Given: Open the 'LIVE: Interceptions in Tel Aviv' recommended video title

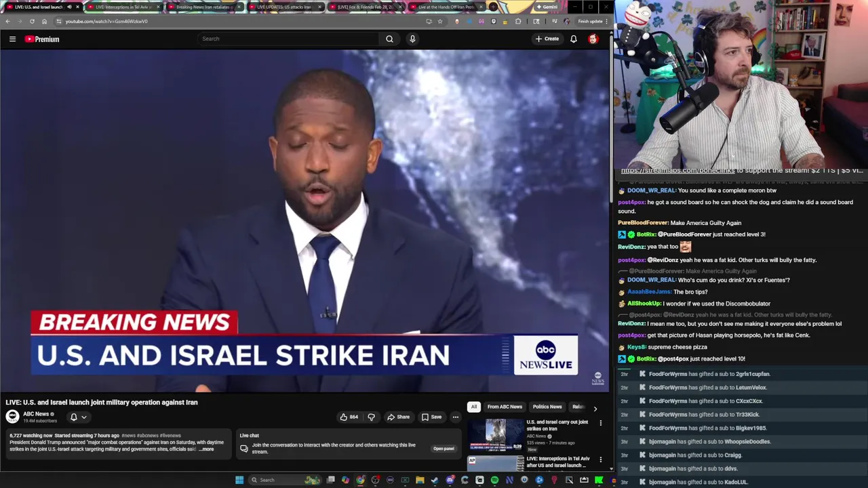Looking at the screenshot, I should [x=559, y=462].
